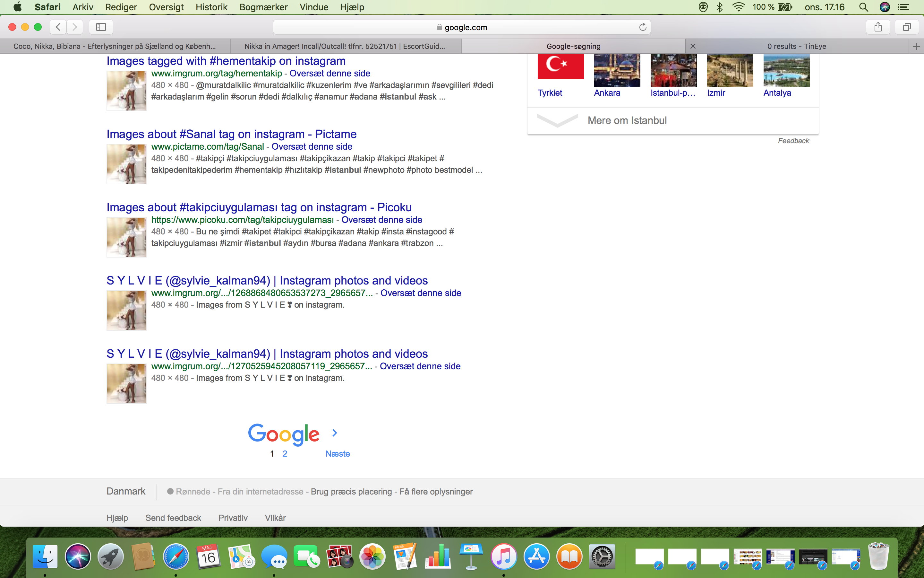This screenshot has width=924, height=578.
Task: Open the Rediger menu
Action: click(x=121, y=7)
